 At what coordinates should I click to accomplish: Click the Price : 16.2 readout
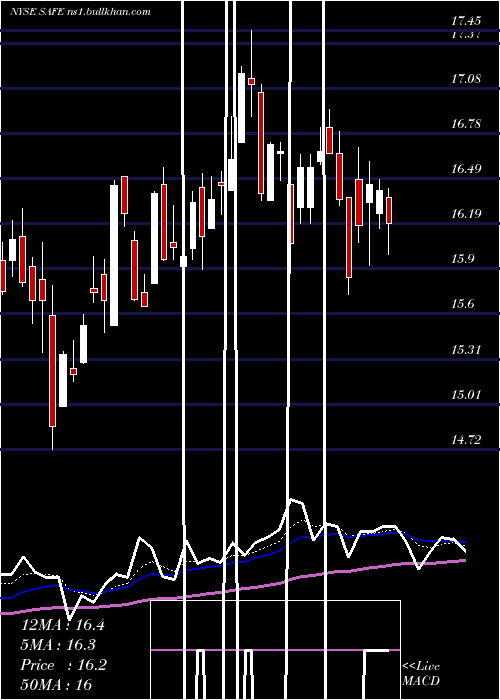tap(64, 665)
